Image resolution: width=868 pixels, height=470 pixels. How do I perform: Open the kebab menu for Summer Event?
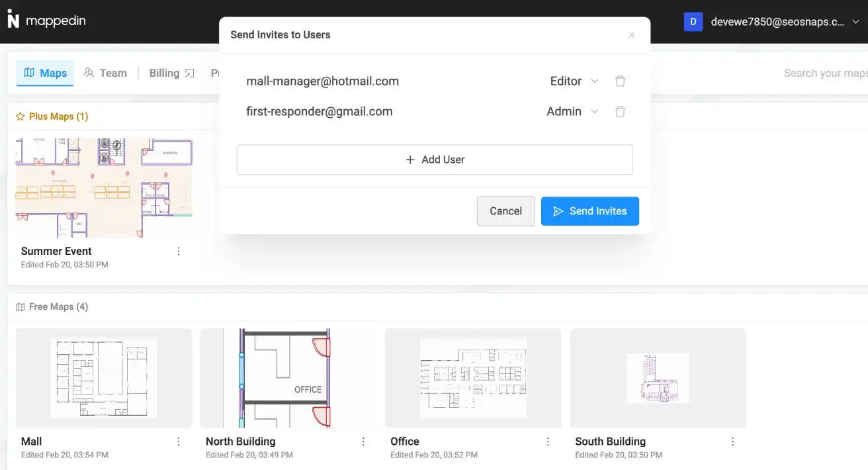pyautogui.click(x=179, y=251)
